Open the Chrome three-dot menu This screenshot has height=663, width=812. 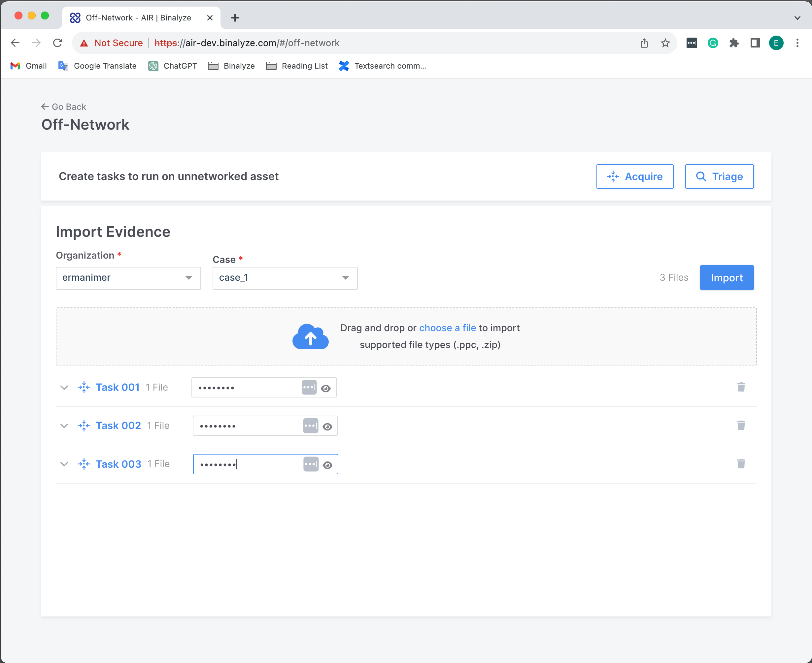(797, 43)
